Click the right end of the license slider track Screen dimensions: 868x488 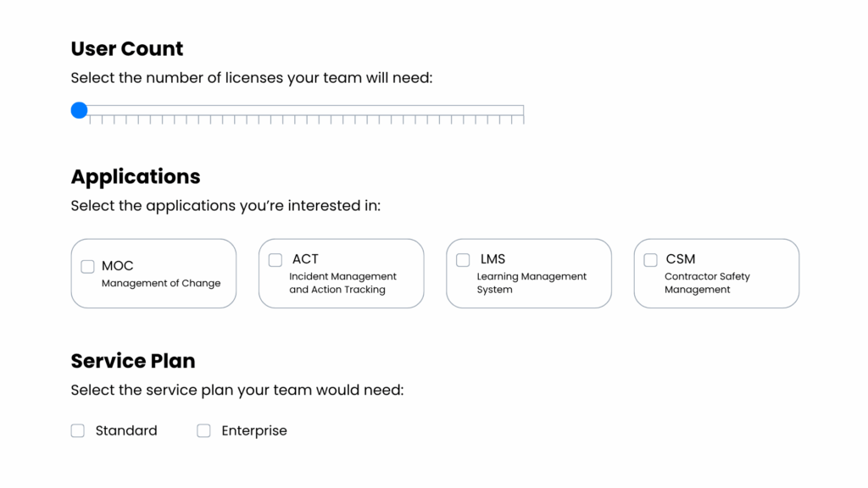(522, 110)
